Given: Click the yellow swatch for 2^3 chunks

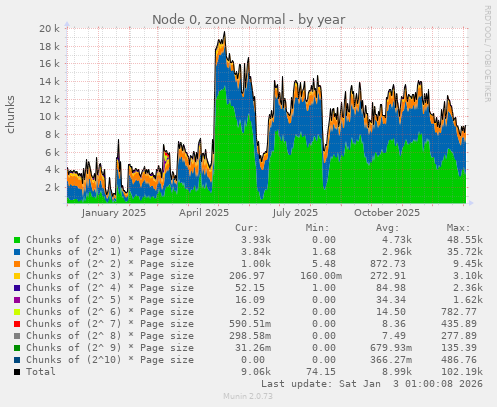Looking at the screenshot, I should tap(17, 276).
